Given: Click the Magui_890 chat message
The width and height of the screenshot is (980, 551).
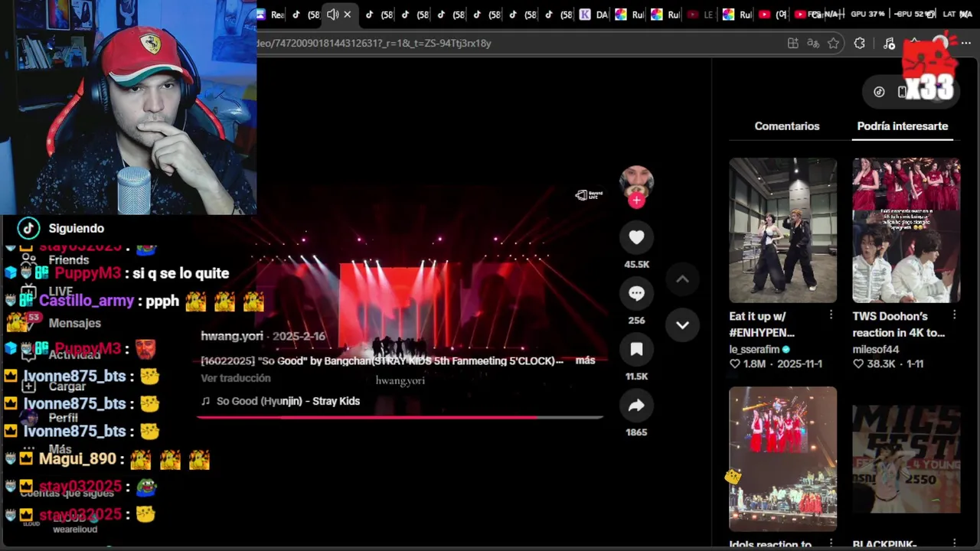Looking at the screenshot, I should 108,459.
